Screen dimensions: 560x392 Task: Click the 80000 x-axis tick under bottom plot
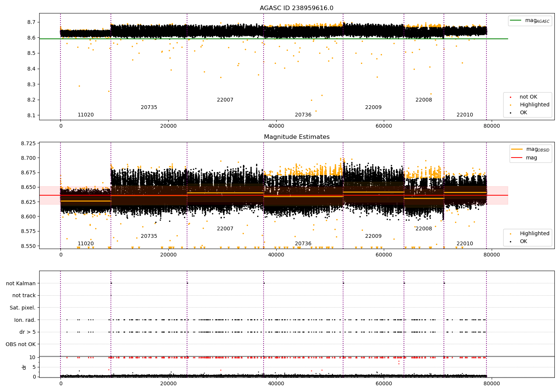(492, 384)
